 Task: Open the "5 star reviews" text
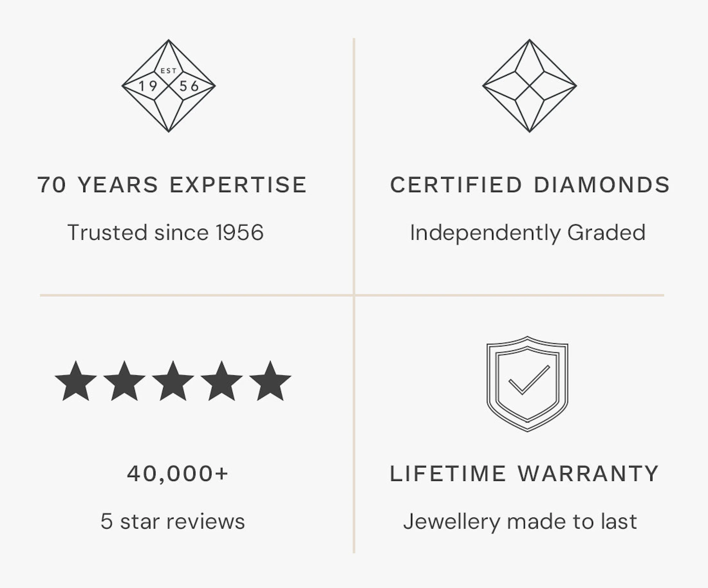173,521
